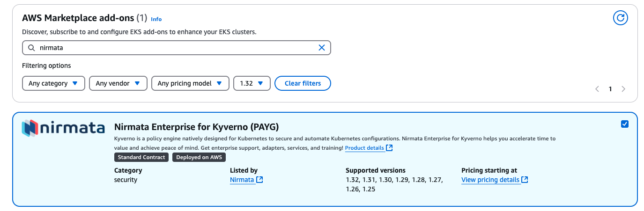Open the Any pricing model dropdown
This screenshot has height=211, width=644.
coord(190,83)
